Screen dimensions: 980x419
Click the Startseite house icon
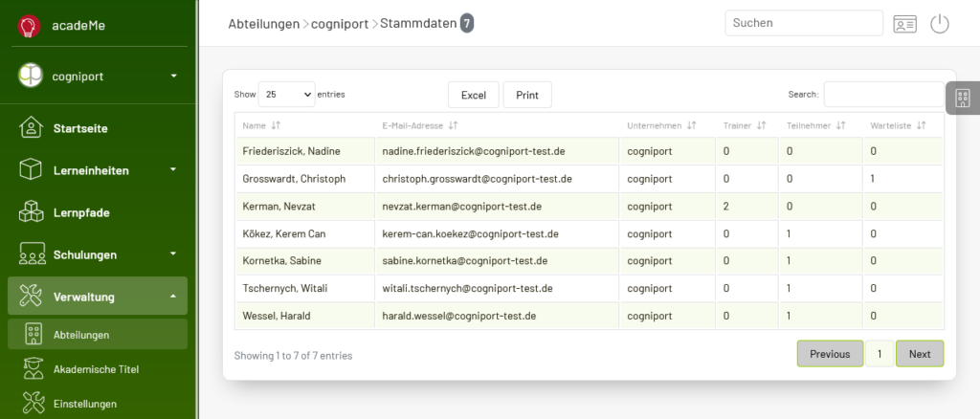[31, 128]
